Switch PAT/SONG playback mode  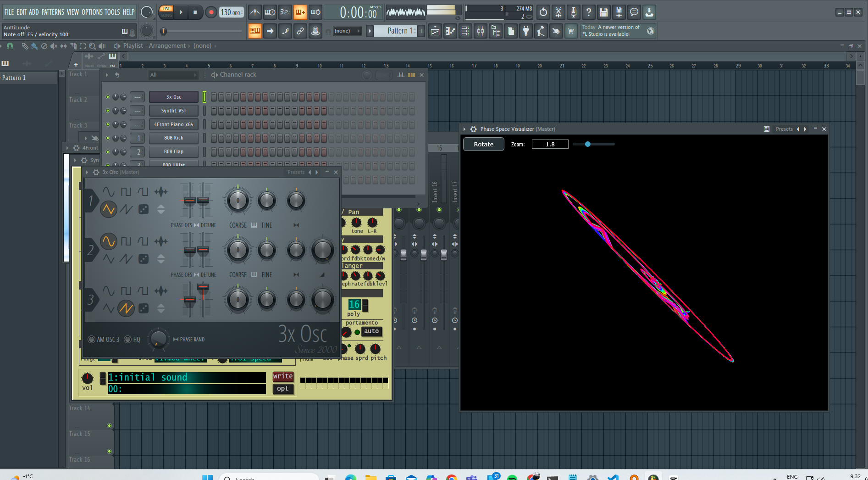(x=166, y=12)
